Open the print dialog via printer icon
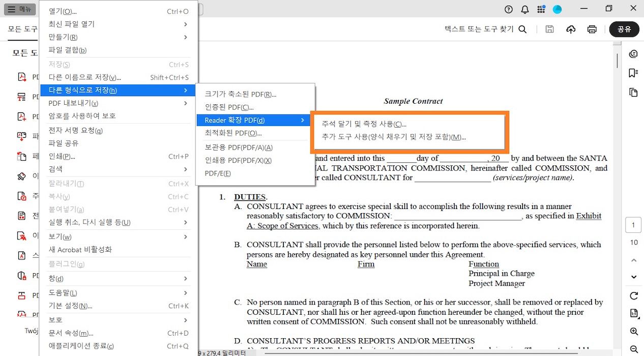Image resolution: width=644 pixels, height=356 pixels. click(x=592, y=29)
